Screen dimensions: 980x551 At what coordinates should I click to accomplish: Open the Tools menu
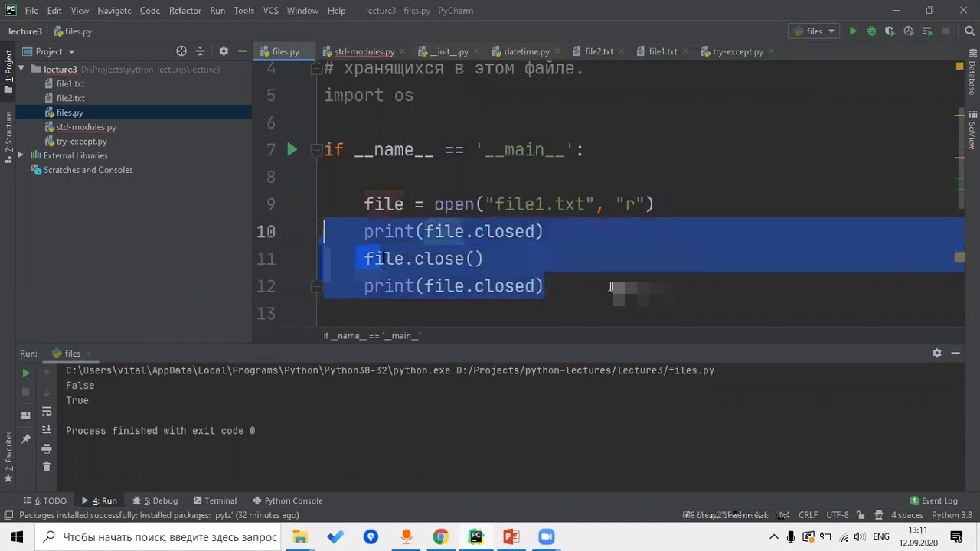pos(243,11)
